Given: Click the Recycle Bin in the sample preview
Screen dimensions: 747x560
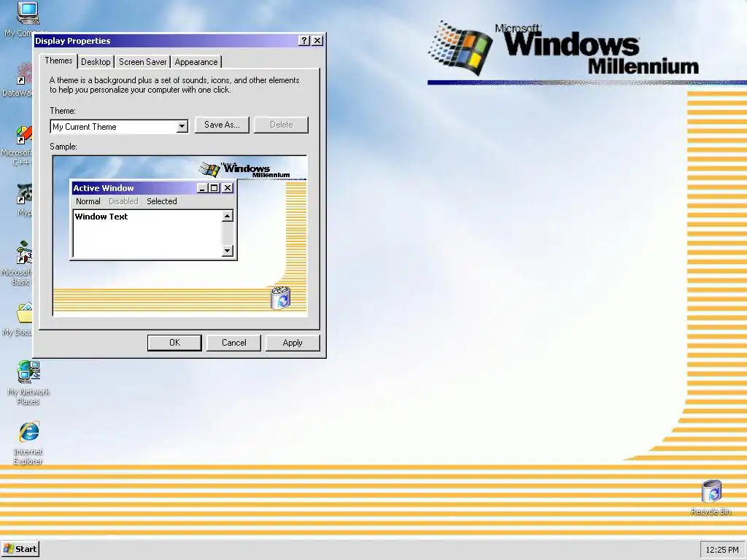Looking at the screenshot, I should (x=280, y=298).
